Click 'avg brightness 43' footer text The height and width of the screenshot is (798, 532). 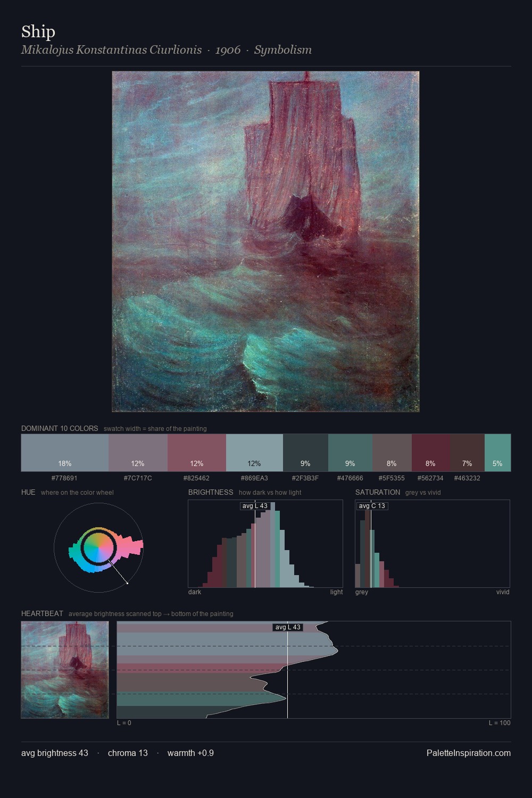click(55, 753)
